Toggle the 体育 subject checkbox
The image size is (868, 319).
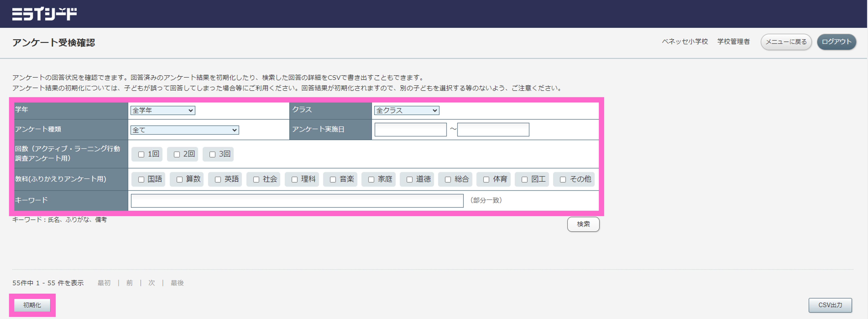click(486, 180)
